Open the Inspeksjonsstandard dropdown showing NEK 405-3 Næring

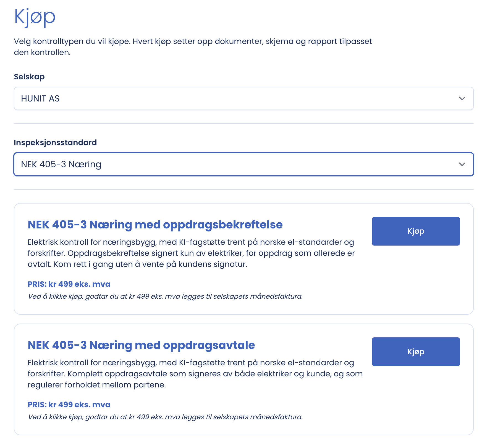click(x=243, y=164)
